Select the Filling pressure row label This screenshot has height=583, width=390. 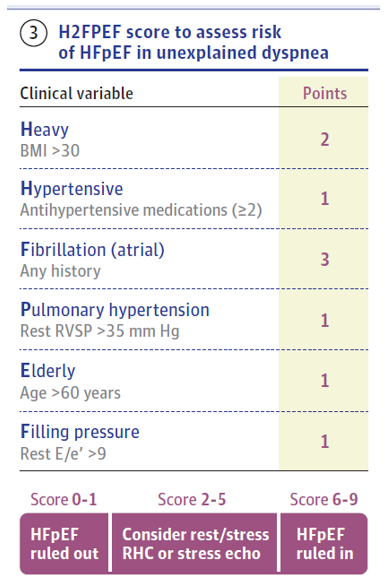[x=80, y=432]
